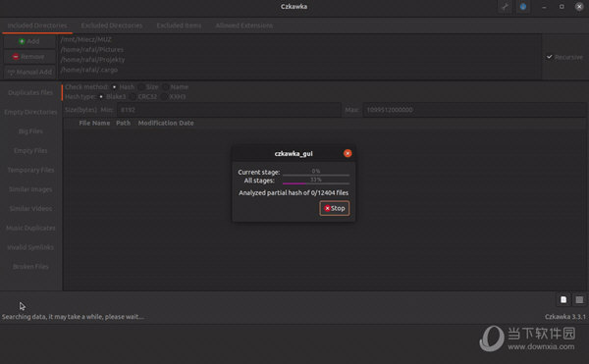Click the Min size input field
Screen dimensions: 589x364
tap(229, 110)
